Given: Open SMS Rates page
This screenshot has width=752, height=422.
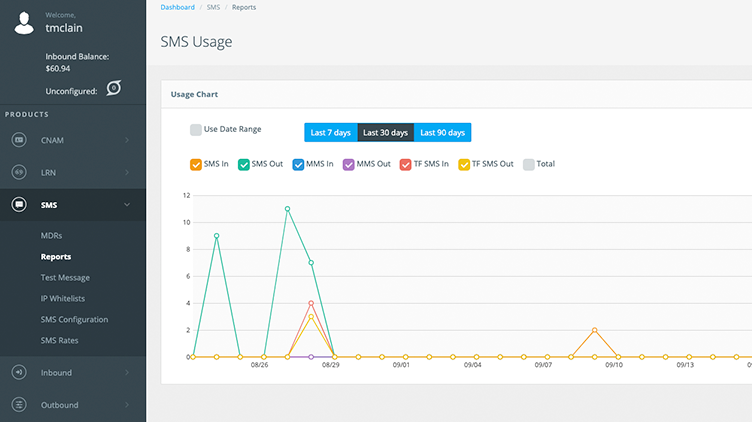Looking at the screenshot, I should point(59,340).
